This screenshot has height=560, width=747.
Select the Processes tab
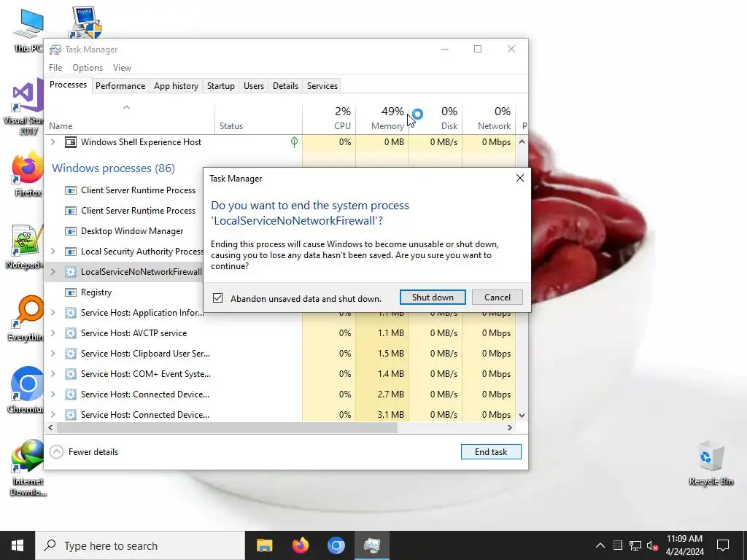coord(68,85)
